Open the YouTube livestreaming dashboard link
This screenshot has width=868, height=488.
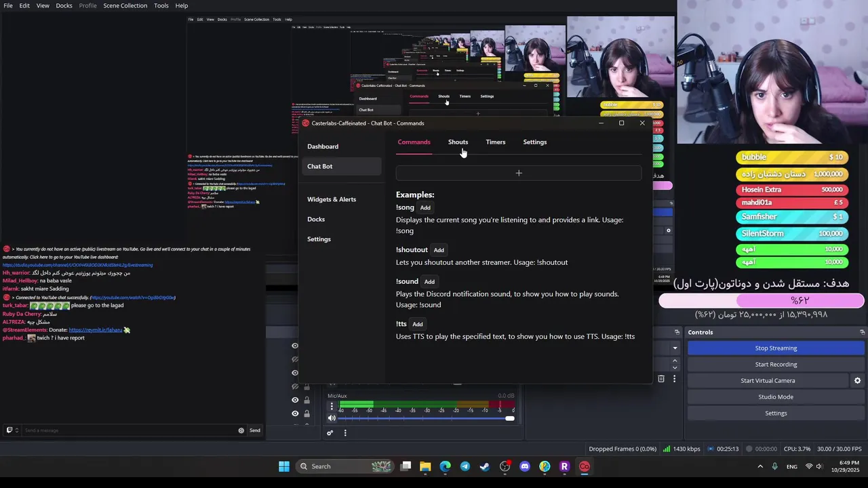click(x=78, y=265)
